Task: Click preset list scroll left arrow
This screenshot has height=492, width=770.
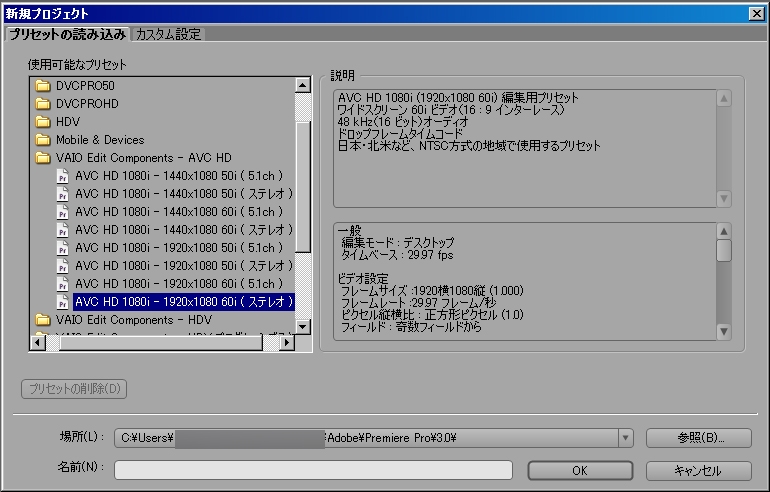Action: pyautogui.click(x=38, y=342)
